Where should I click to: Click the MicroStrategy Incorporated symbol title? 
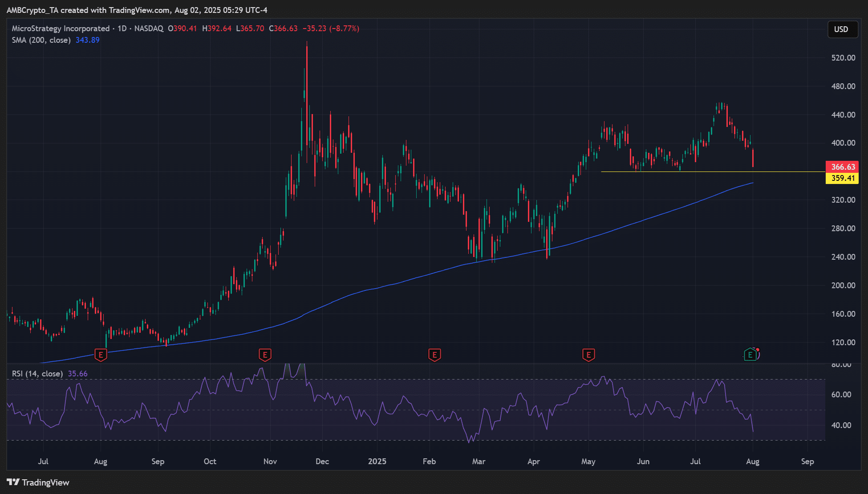coord(61,29)
